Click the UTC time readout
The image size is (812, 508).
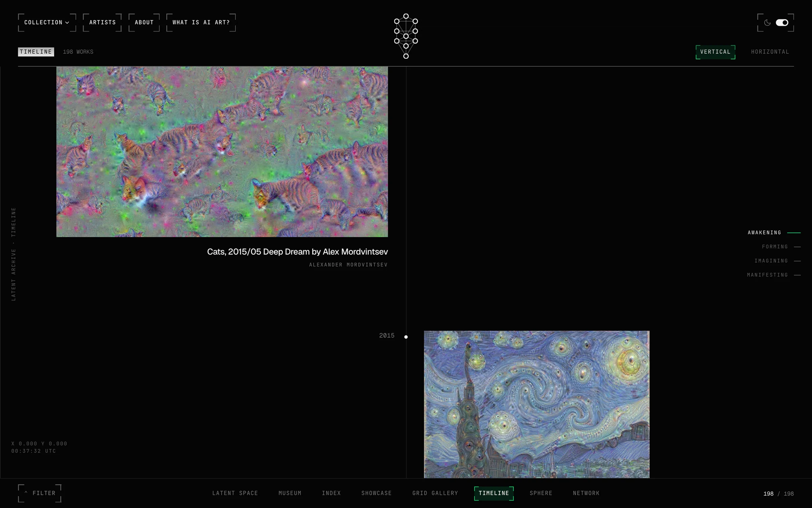(x=33, y=451)
